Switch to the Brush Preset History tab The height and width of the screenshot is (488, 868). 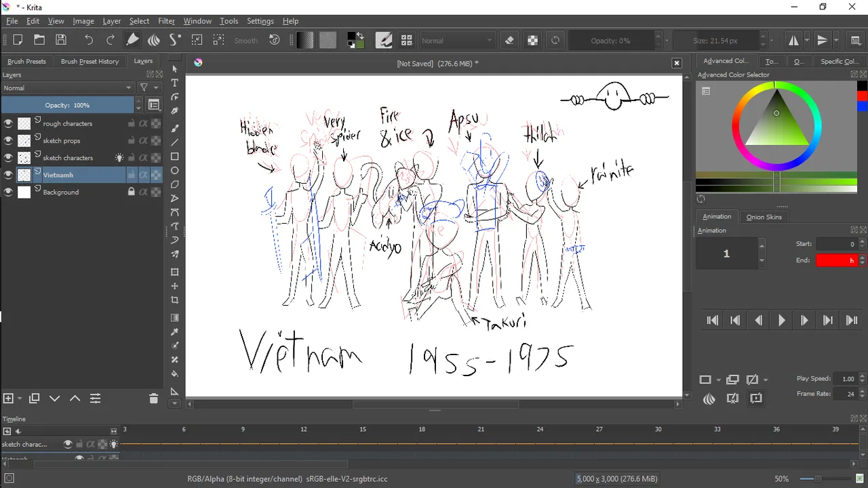pyautogui.click(x=90, y=61)
